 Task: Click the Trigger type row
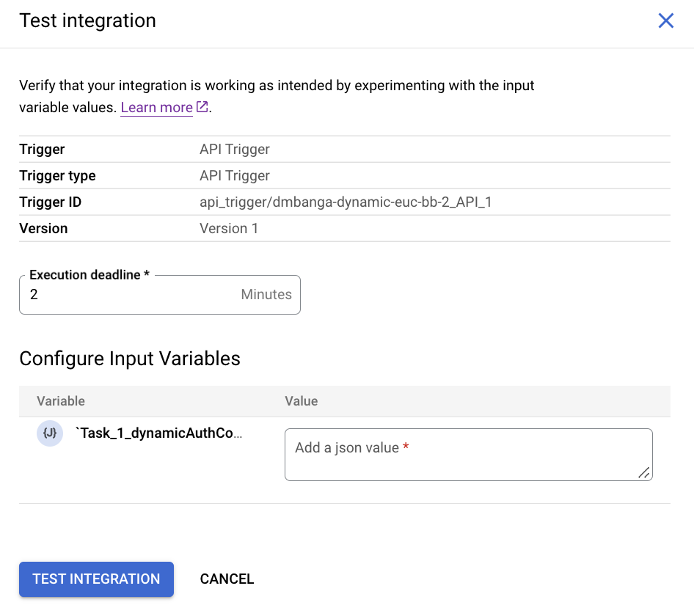tap(57, 175)
